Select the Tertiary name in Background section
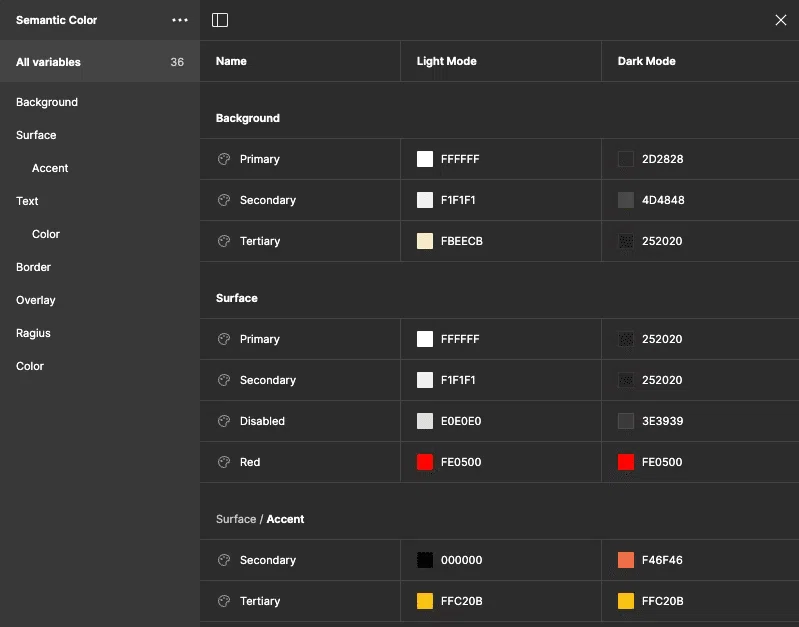Viewport: 799px width, 627px height. 260,241
